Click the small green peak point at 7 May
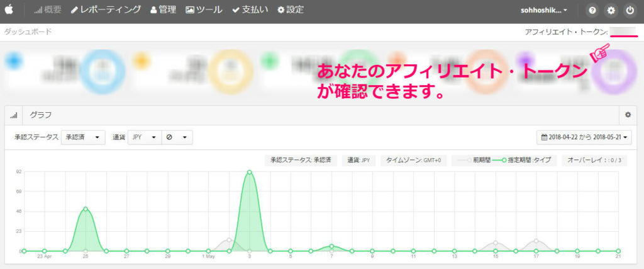644x269 pixels. point(331,246)
